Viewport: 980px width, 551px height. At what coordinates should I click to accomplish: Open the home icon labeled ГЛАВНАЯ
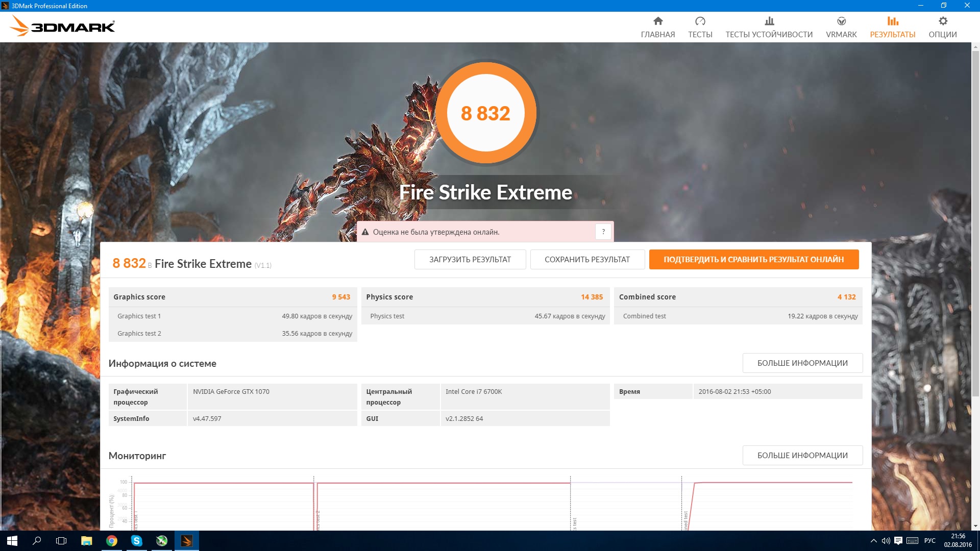tap(657, 21)
